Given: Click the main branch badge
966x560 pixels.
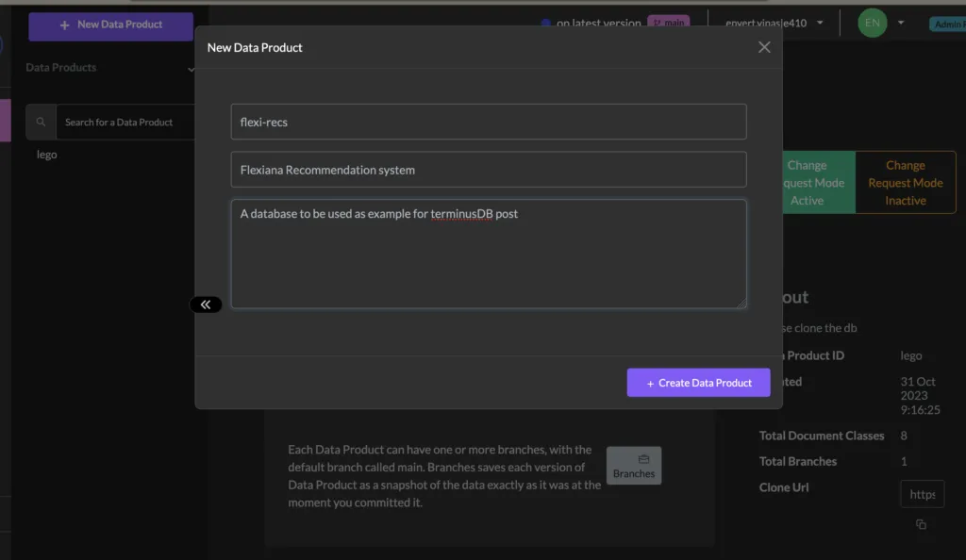Looking at the screenshot, I should pos(669,23).
